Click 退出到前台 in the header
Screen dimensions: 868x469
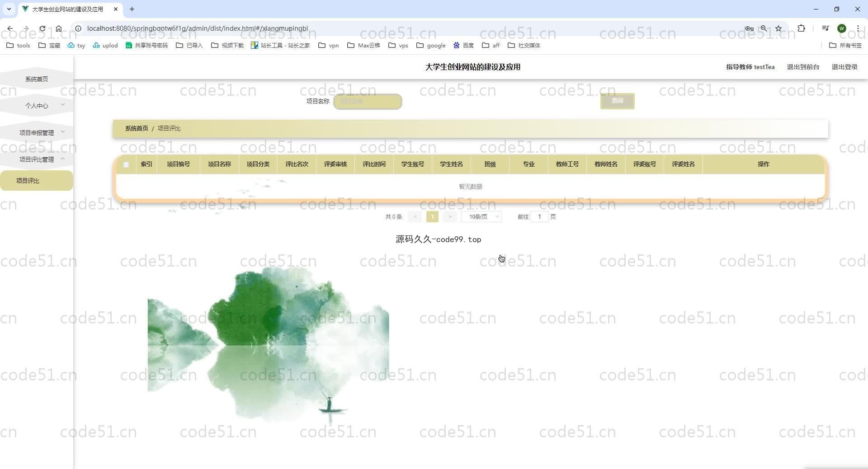[x=803, y=67]
